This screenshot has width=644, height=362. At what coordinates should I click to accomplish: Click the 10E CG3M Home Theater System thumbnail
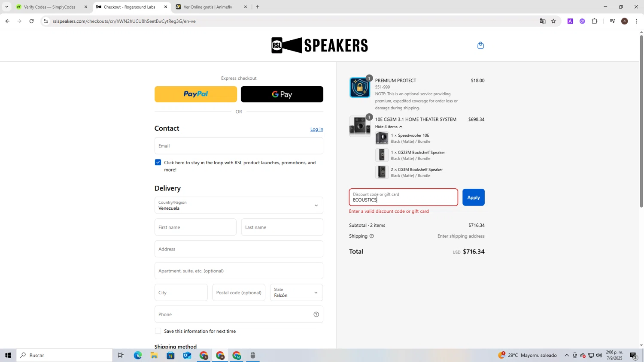click(360, 127)
